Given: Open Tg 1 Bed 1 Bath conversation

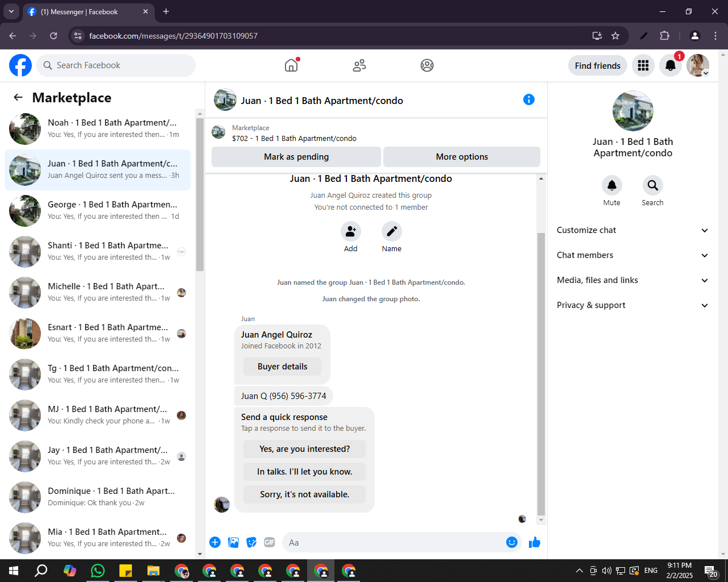Looking at the screenshot, I should [98, 375].
